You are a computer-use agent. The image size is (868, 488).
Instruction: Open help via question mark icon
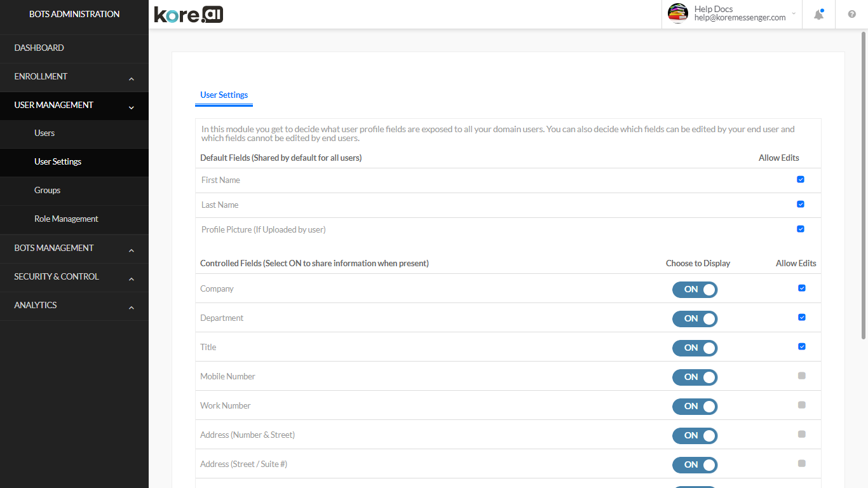pyautogui.click(x=852, y=15)
